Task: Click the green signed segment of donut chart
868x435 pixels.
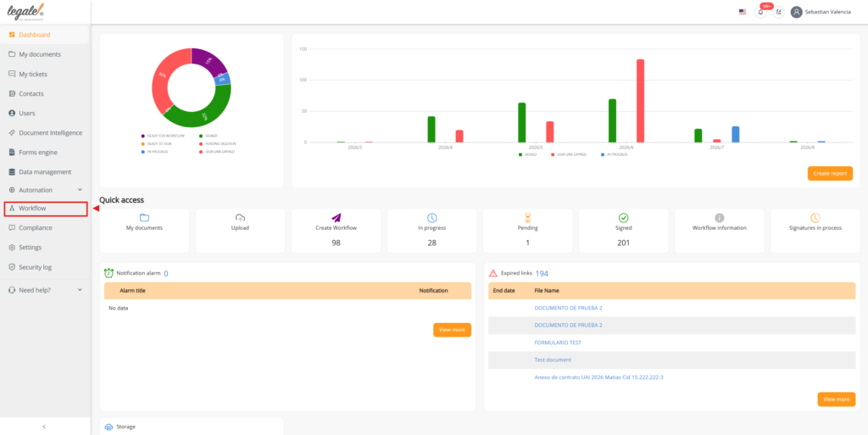Action: click(205, 118)
